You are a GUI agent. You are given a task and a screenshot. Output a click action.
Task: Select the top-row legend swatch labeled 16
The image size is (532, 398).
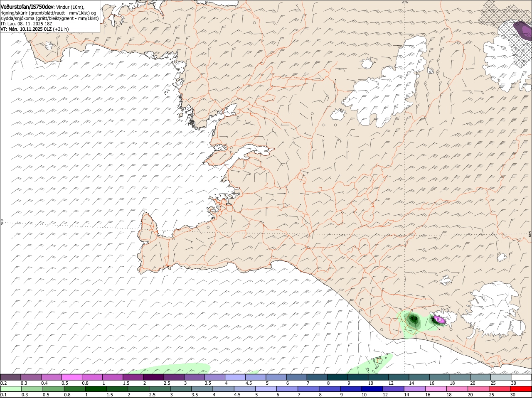(440, 377)
